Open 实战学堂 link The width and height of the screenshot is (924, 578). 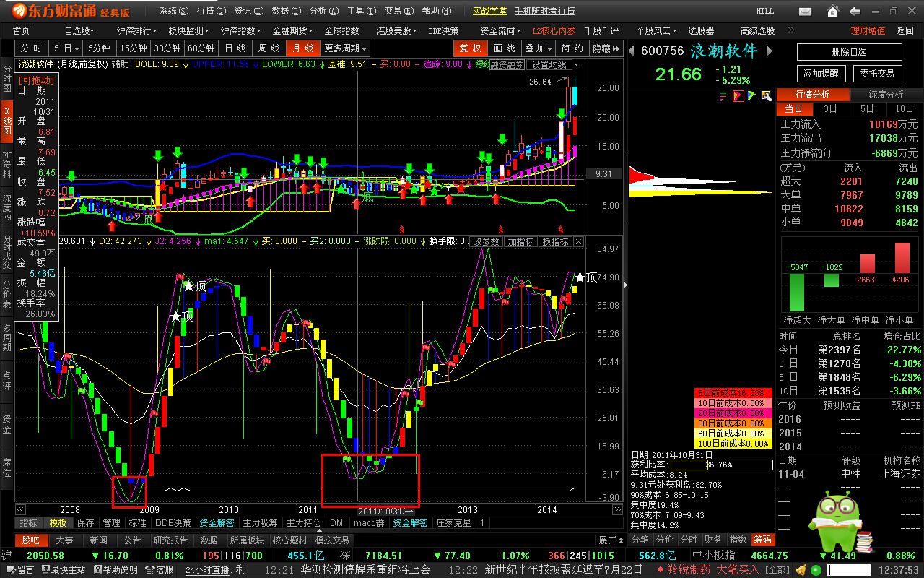click(490, 11)
